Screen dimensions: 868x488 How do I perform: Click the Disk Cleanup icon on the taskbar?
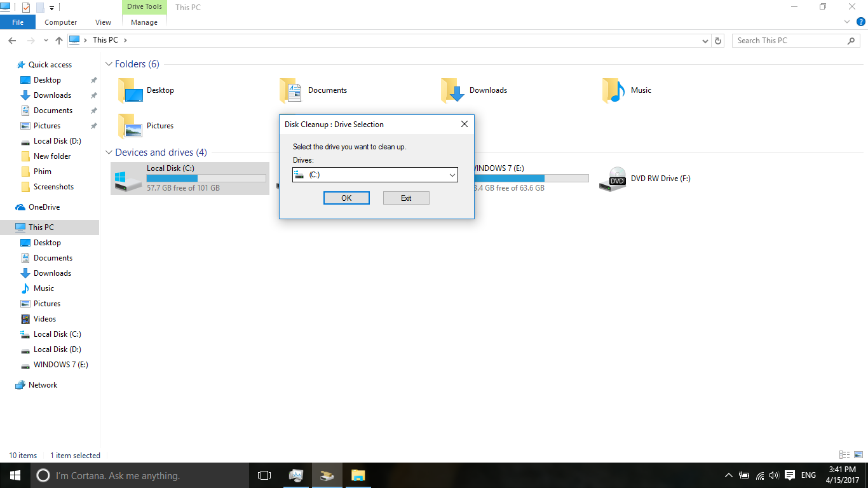327,475
